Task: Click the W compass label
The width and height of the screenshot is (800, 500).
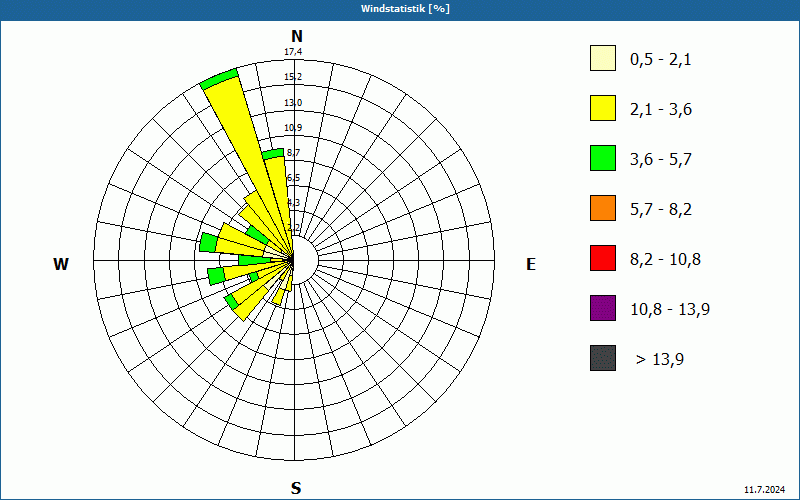Action: coord(61,264)
